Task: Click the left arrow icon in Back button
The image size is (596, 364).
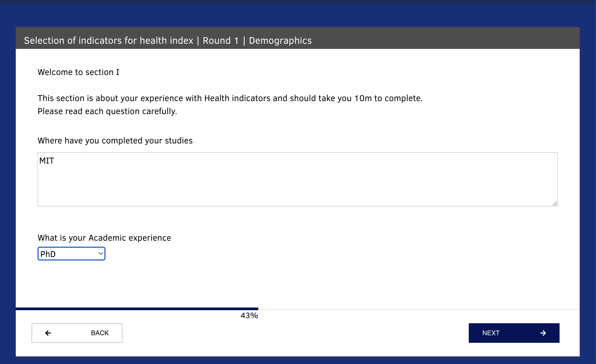Action: [x=48, y=333]
